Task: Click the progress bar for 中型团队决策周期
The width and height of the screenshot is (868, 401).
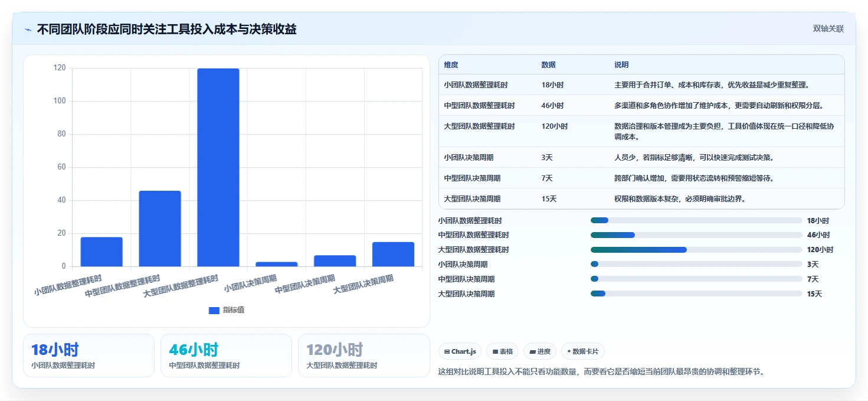Action: tap(696, 279)
